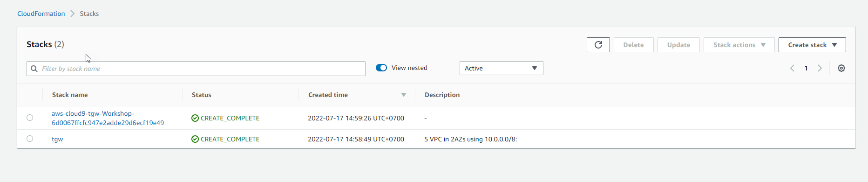Click Stacks breadcrumb item

pyautogui.click(x=89, y=14)
